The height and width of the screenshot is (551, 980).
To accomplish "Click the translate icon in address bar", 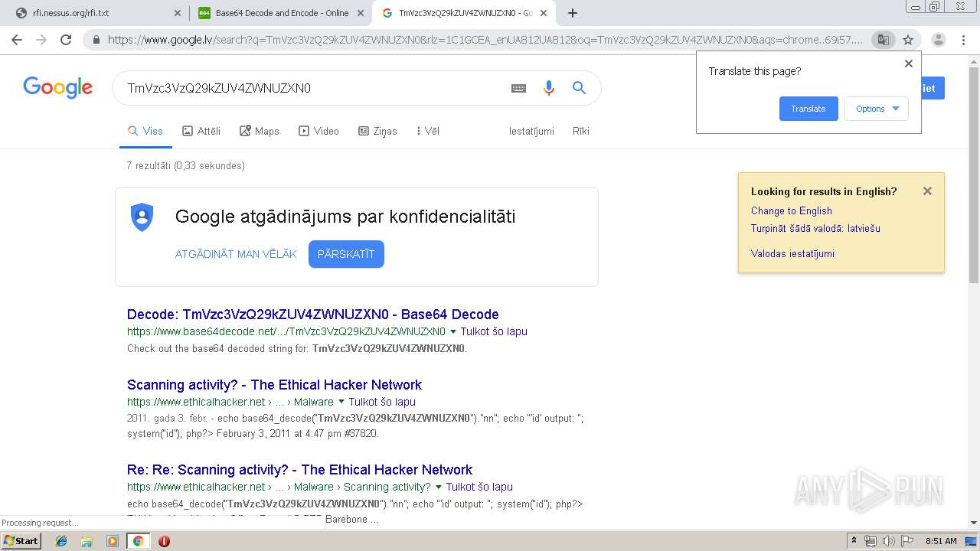I will click(883, 40).
